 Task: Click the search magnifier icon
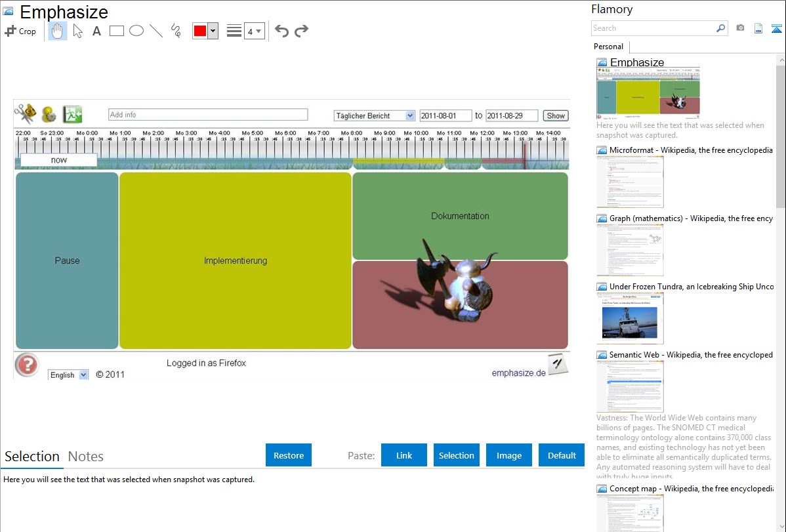click(720, 28)
